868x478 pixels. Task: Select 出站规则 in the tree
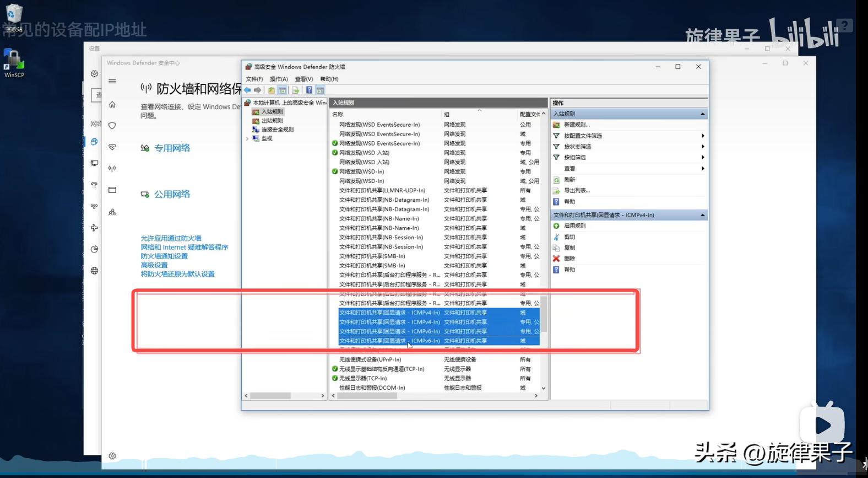point(272,121)
